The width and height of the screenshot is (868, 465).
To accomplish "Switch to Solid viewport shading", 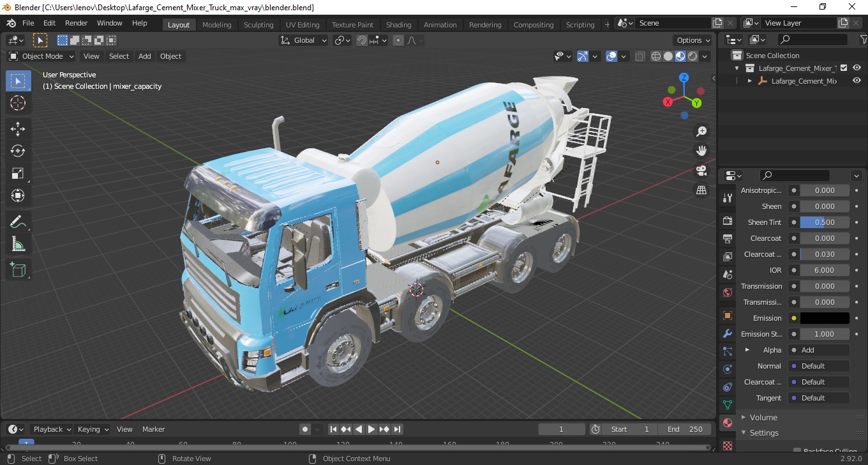I will pyautogui.click(x=668, y=56).
